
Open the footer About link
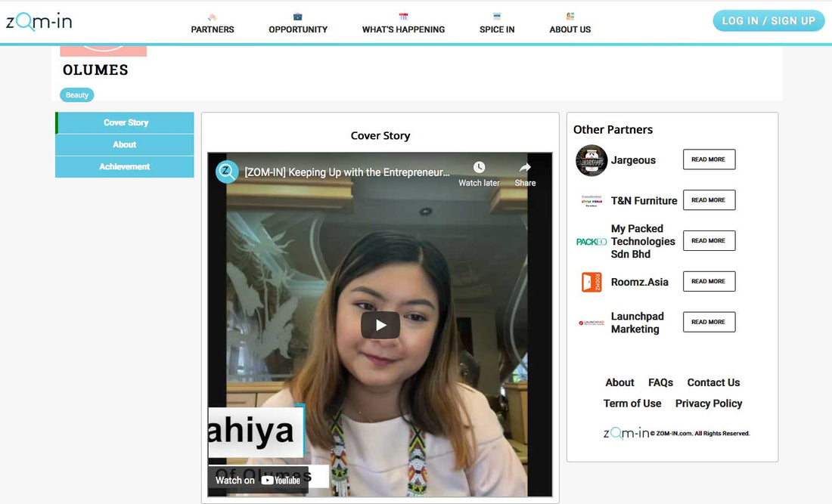[619, 382]
